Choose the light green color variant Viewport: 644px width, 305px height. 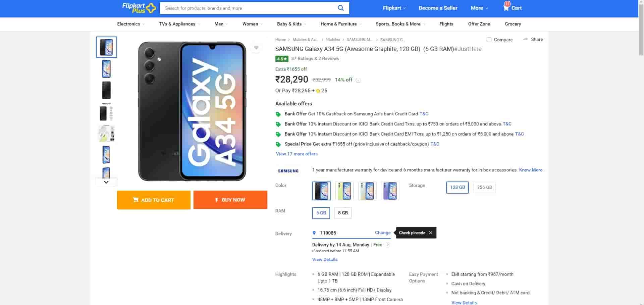click(344, 191)
